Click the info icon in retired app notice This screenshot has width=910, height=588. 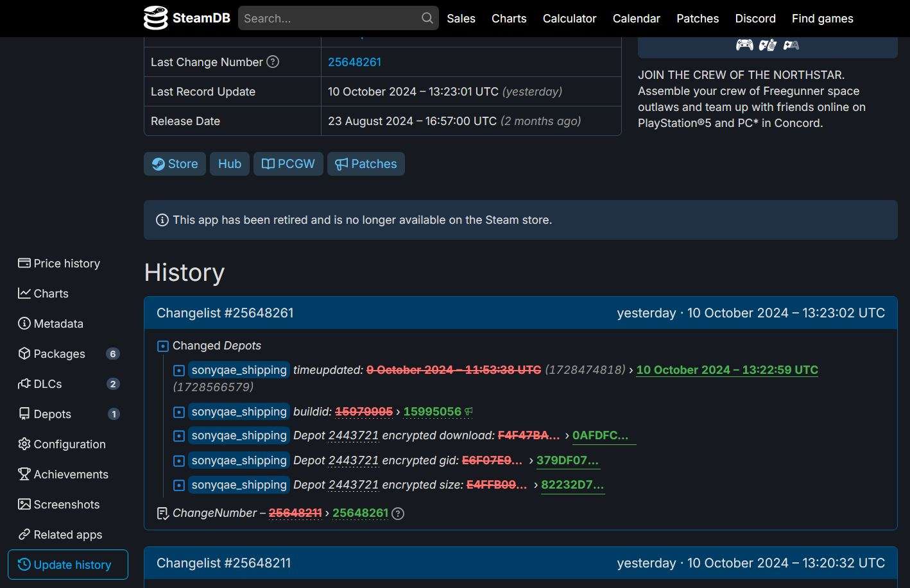tap(162, 220)
